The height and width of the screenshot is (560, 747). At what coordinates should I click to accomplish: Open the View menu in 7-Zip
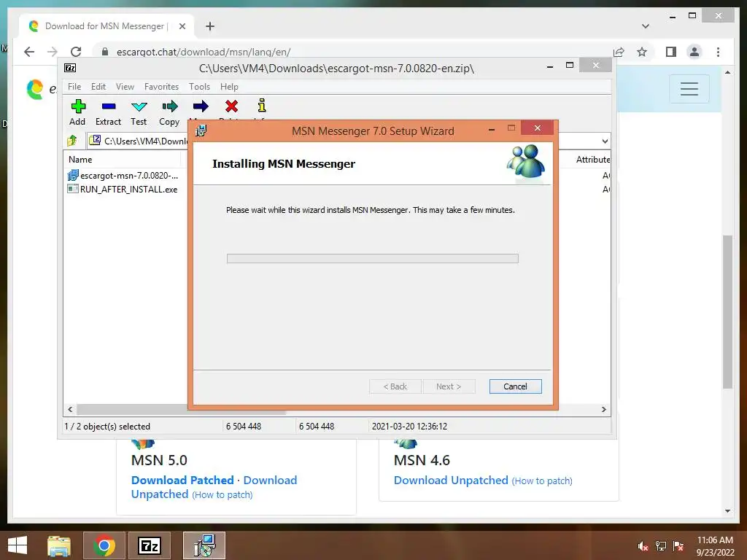point(125,87)
